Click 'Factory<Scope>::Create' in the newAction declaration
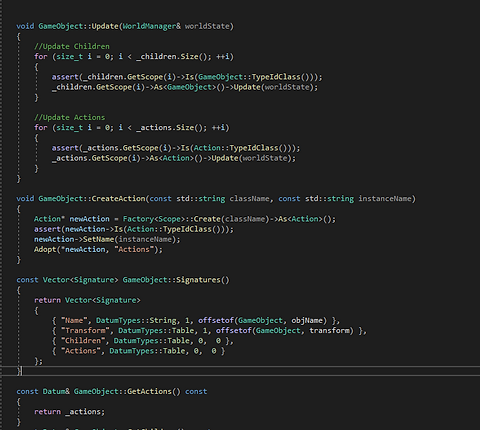Image resolution: width=480 pixels, height=430 pixels. coord(172,219)
